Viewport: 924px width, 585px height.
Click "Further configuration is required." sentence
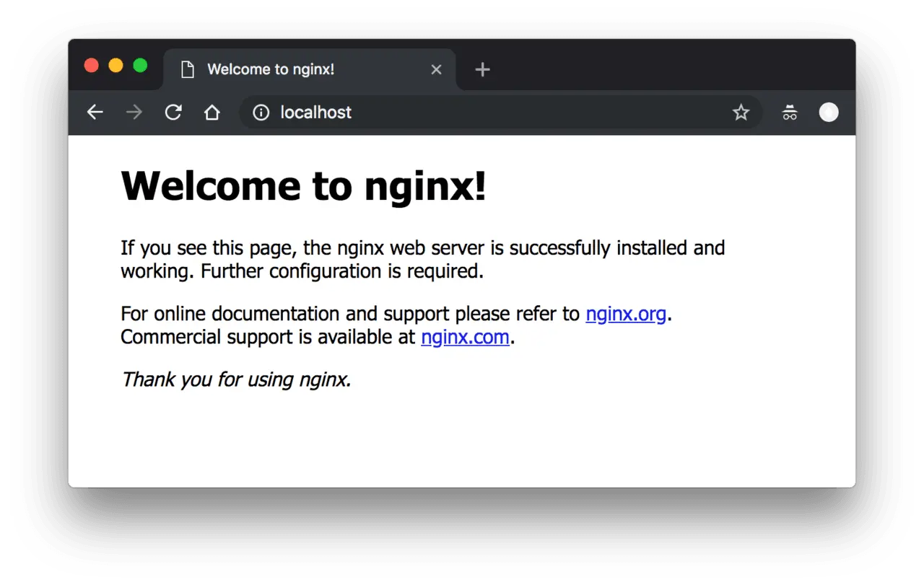(341, 271)
